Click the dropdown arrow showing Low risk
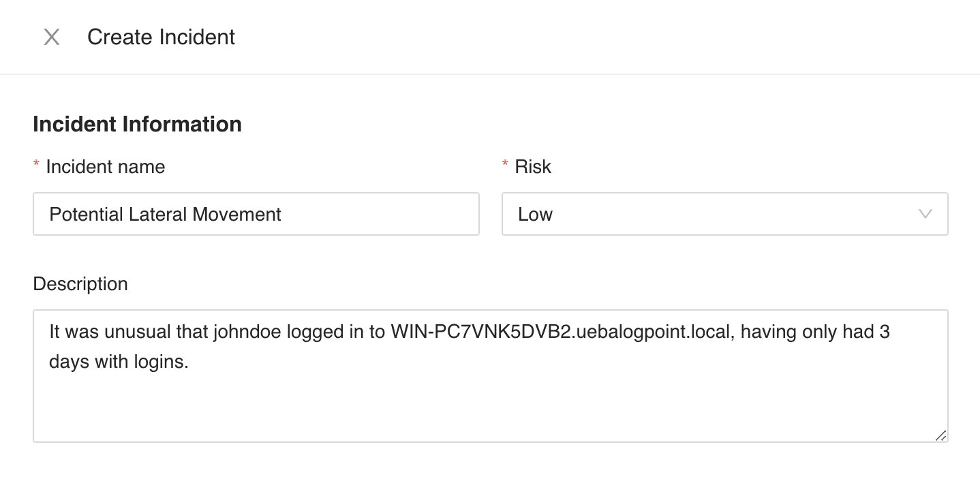This screenshot has width=980, height=500. [925, 214]
